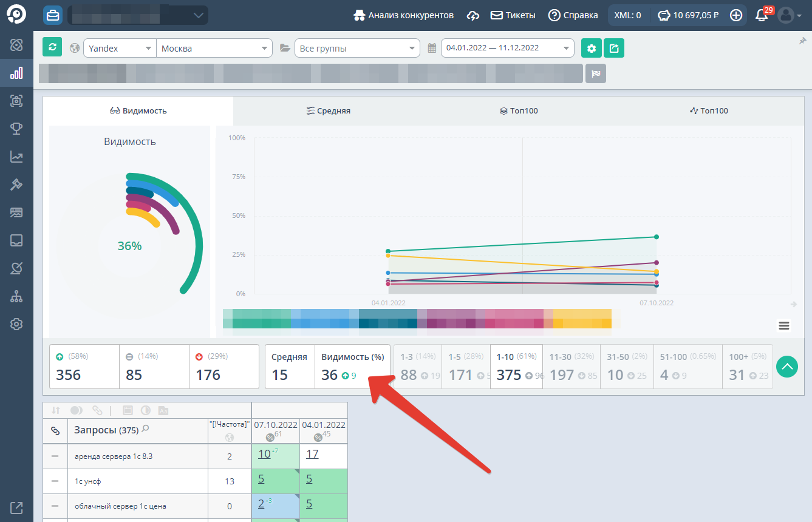Open Тикеты
The width and height of the screenshot is (812, 522).
(x=513, y=15)
